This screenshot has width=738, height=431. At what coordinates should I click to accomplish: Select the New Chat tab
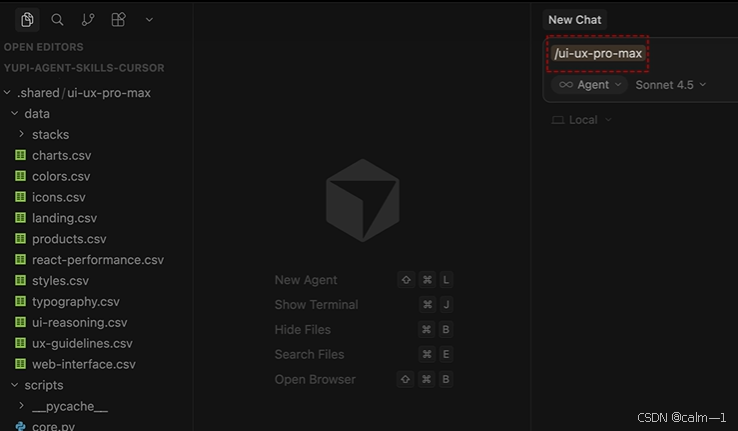575,20
